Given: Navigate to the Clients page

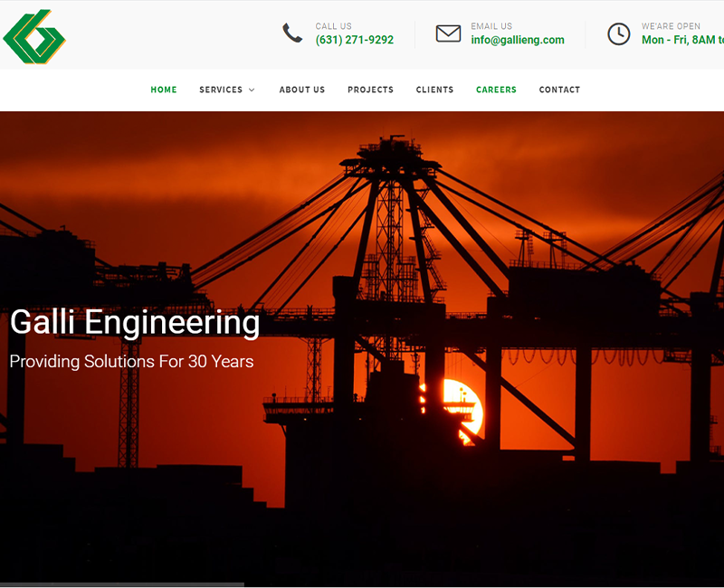Looking at the screenshot, I should point(434,90).
